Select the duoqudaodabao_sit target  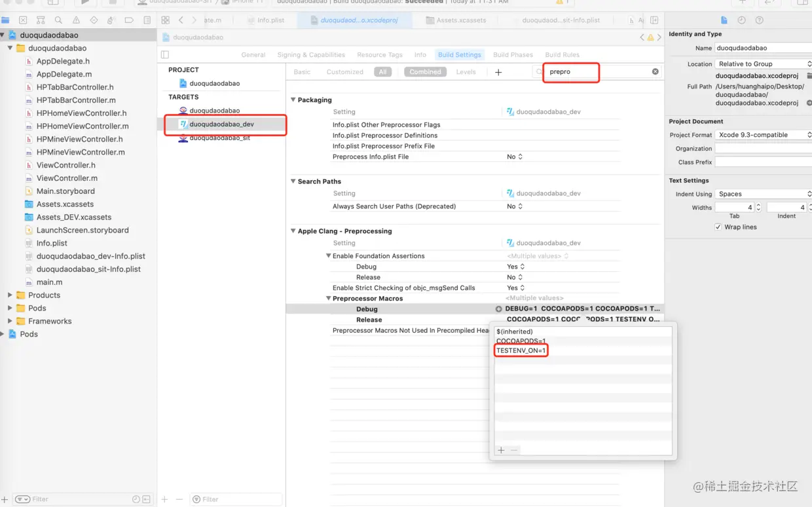[x=219, y=138]
